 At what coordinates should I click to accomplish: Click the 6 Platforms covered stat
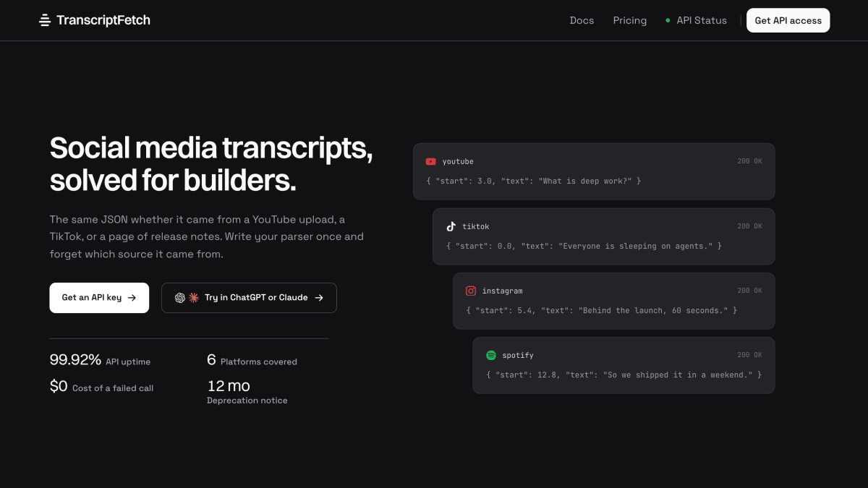pos(252,360)
